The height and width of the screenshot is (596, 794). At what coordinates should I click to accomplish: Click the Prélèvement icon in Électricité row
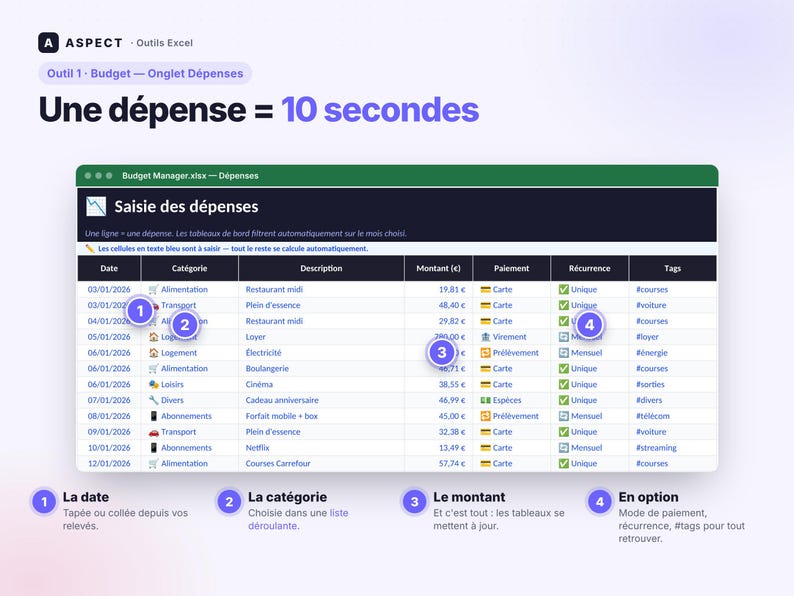(485, 352)
